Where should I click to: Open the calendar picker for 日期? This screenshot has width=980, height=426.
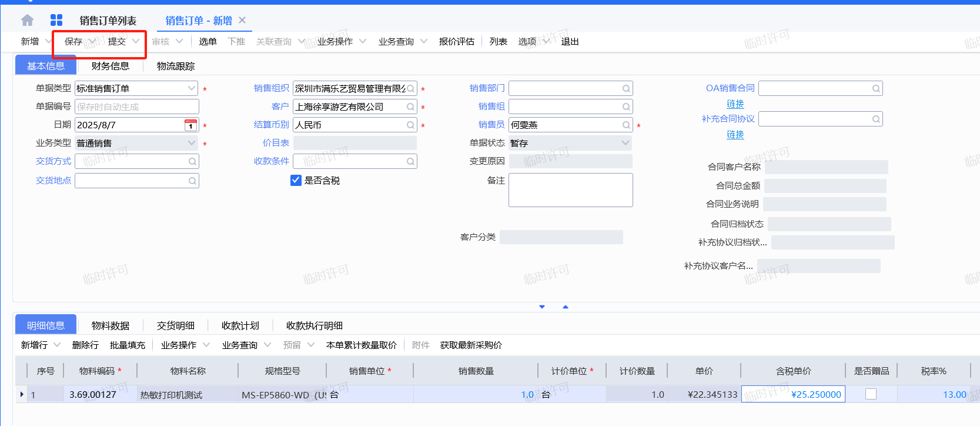[x=190, y=125]
